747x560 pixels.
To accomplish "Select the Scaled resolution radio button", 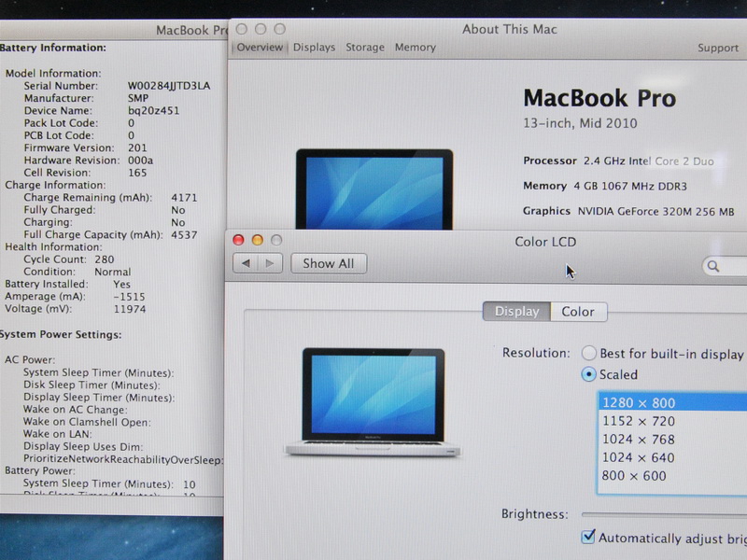I will 589,374.
